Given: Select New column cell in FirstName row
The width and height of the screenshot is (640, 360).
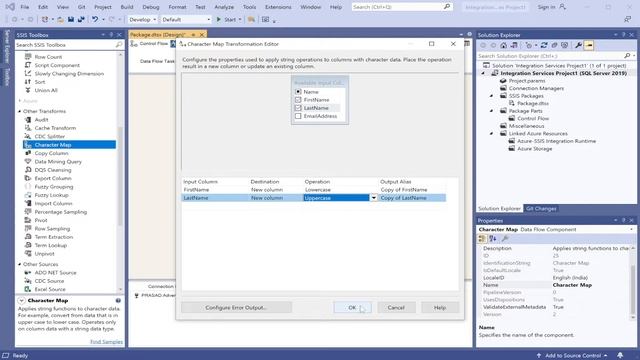Looking at the screenshot, I should pos(276,190).
